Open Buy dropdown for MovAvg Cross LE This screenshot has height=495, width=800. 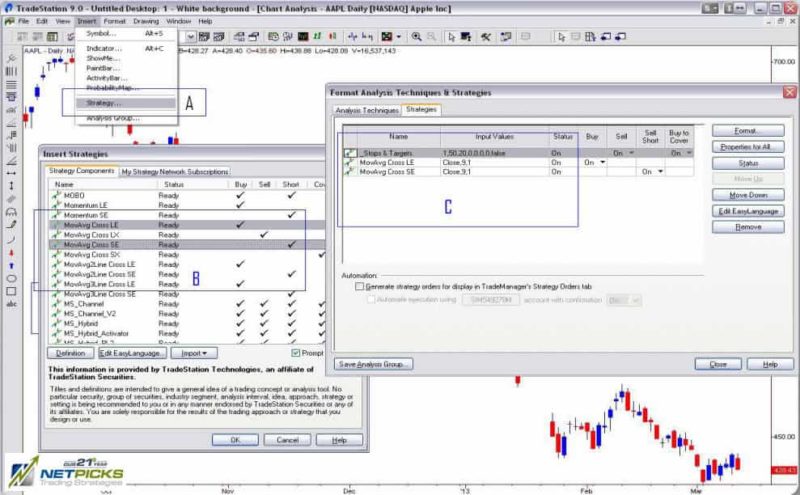click(x=603, y=162)
